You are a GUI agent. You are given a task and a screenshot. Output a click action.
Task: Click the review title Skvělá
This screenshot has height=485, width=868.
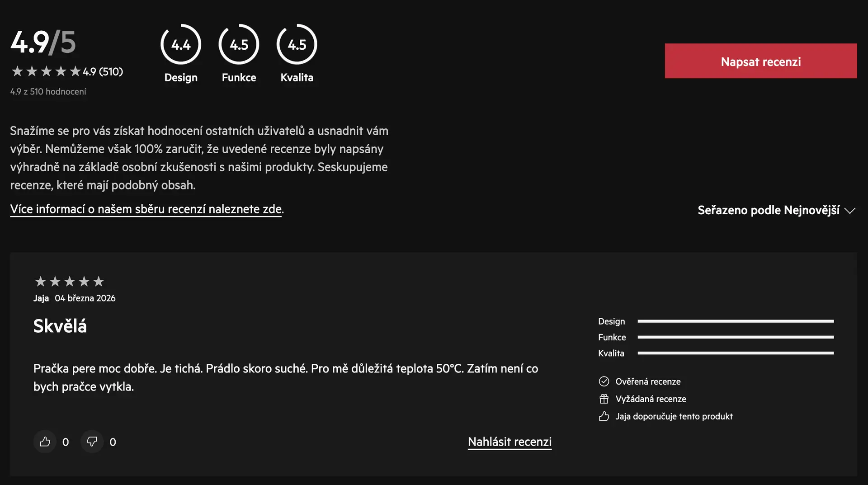coord(60,326)
